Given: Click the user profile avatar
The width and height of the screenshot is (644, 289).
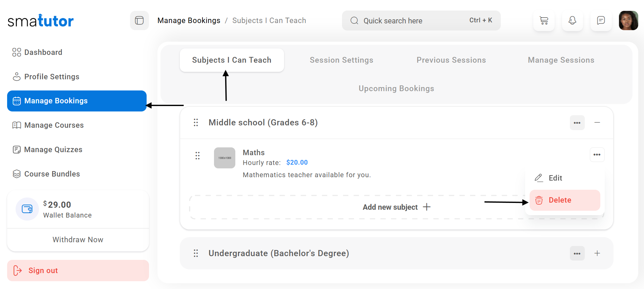Looking at the screenshot, I should [628, 21].
